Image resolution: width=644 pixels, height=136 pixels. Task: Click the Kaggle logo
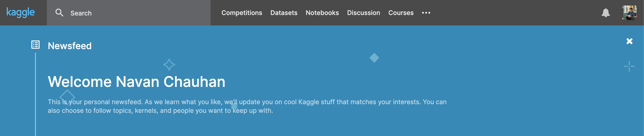[x=20, y=13]
